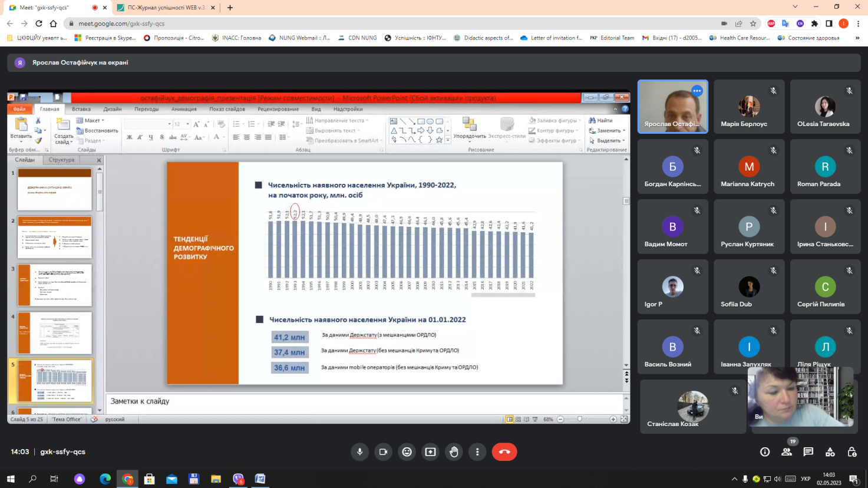868x488 pixels.
Task: Open the meeting details info icon
Action: click(x=765, y=452)
